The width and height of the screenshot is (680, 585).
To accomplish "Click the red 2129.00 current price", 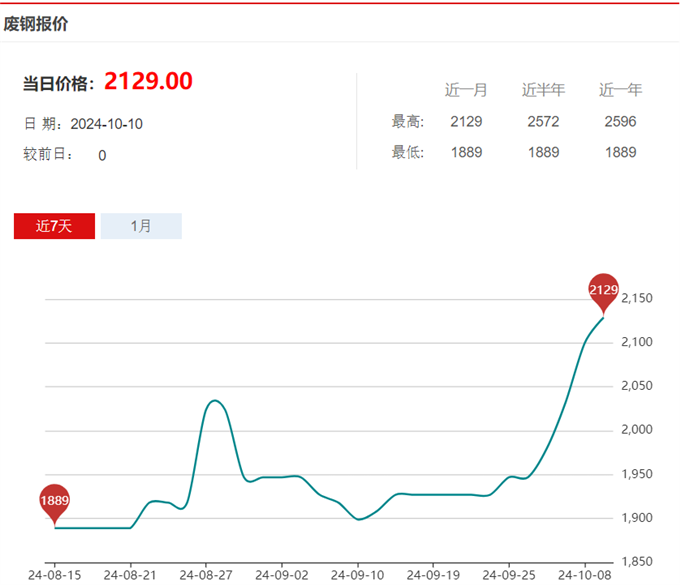I will pos(148,81).
